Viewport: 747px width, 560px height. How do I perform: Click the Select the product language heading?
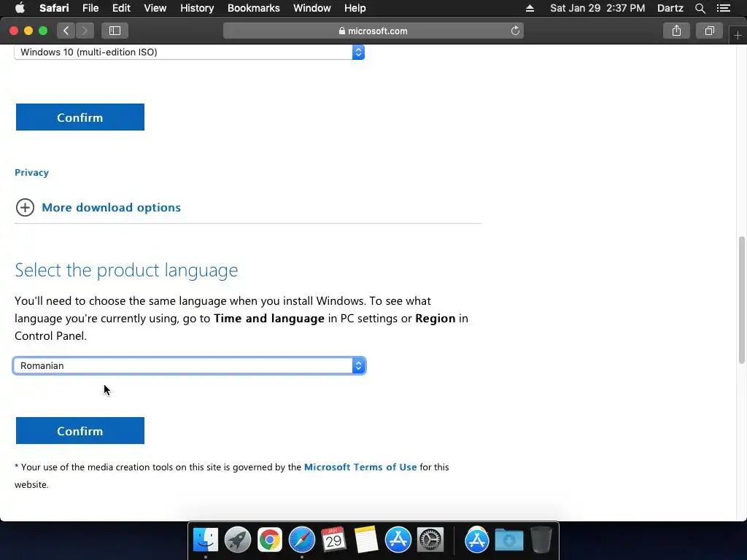point(126,270)
